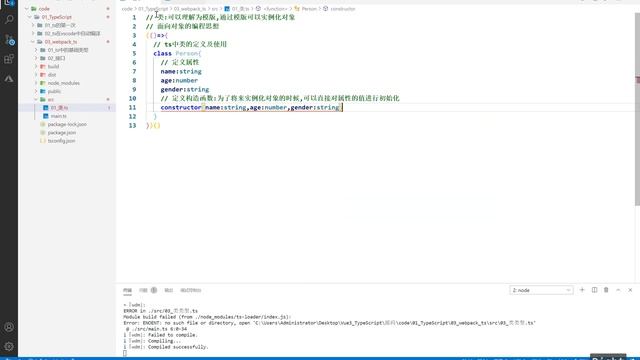This screenshot has height=360, width=640.
Task: Click 'Compiled successfully.' in the terminal
Action: pos(177,347)
